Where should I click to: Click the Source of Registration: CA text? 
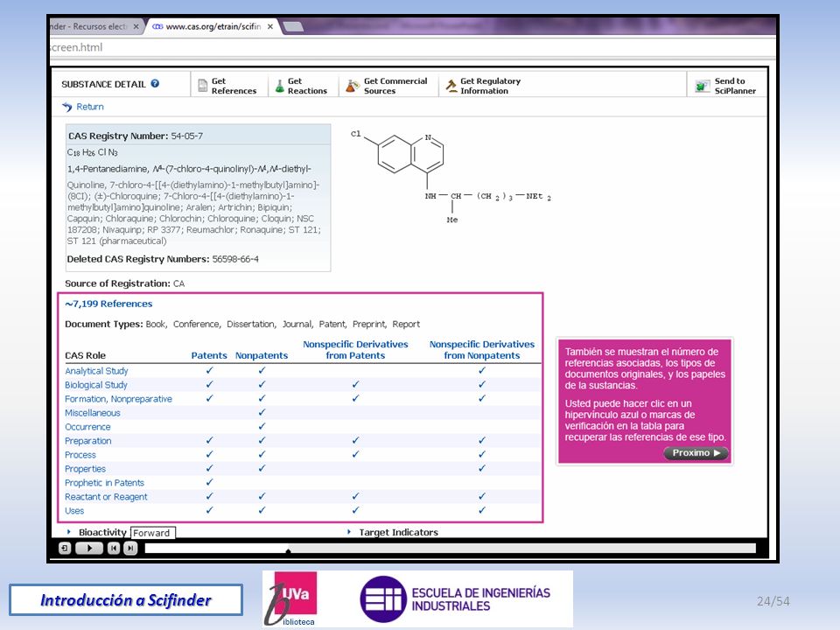tap(125, 283)
